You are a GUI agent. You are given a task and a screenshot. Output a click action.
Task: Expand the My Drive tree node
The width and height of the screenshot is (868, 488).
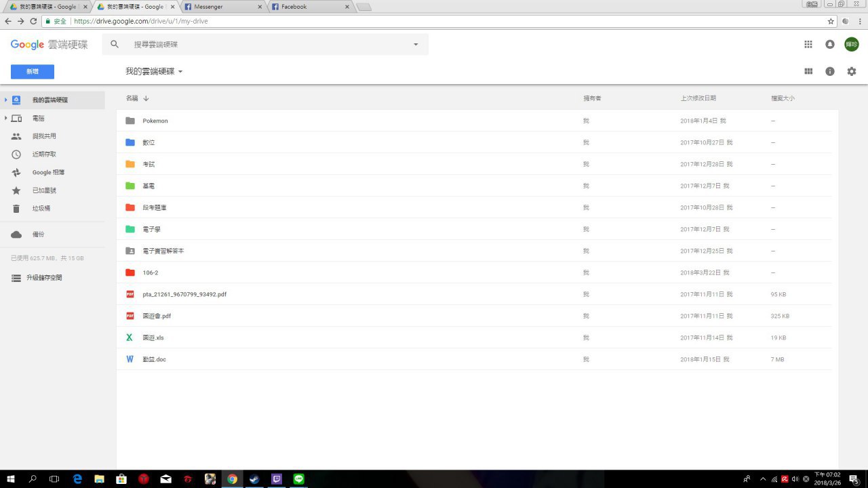pyautogui.click(x=5, y=100)
